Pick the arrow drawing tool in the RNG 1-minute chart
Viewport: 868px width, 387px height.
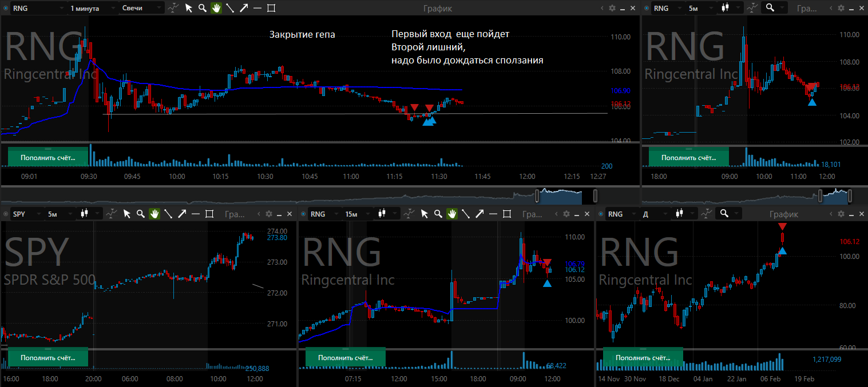click(x=243, y=8)
